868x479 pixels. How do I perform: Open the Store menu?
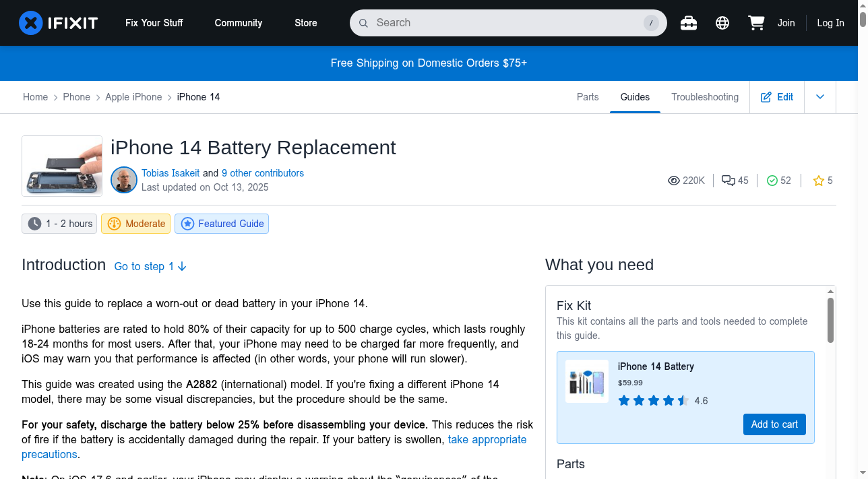[x=306, y=23]
